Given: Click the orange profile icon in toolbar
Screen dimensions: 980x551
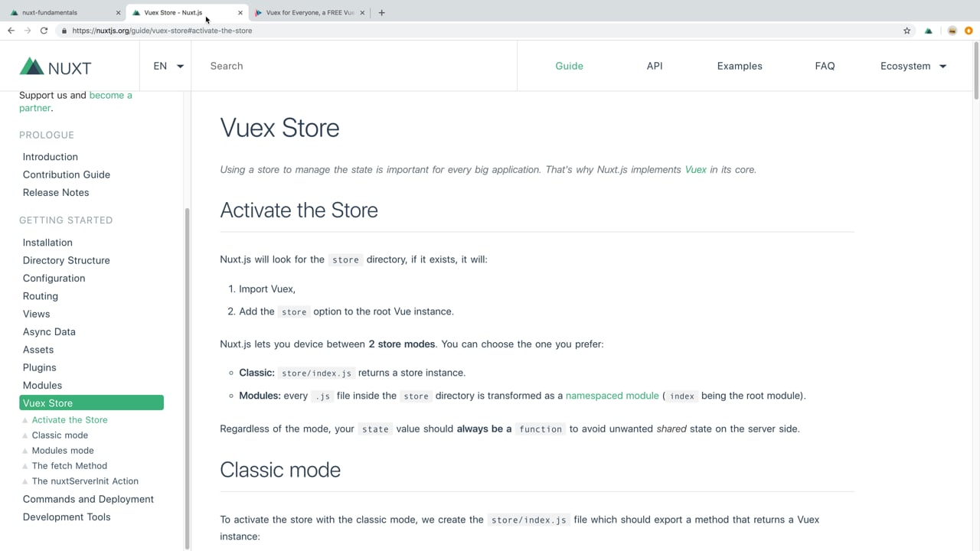Looking at the screenshot, I should pyautogui.click(x=969, y=31).
